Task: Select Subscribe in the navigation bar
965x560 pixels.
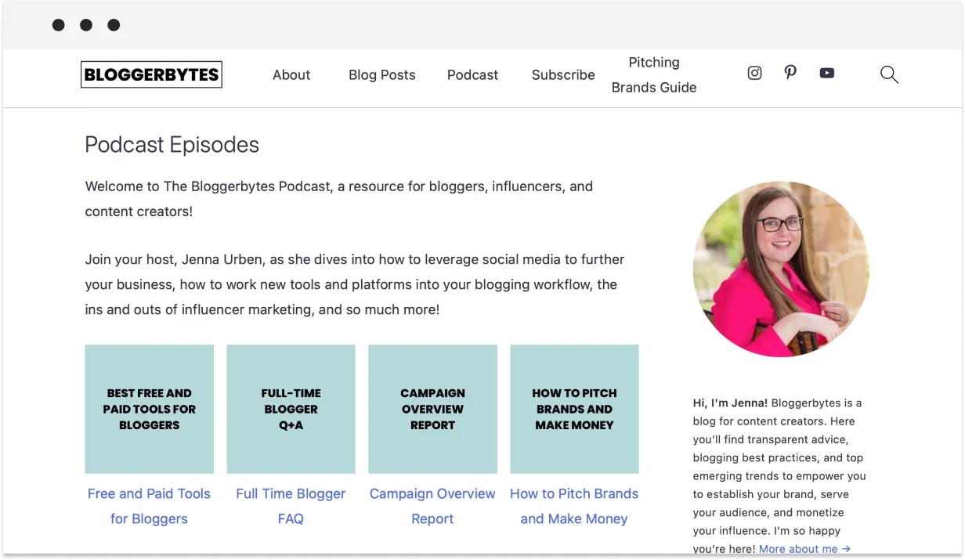Action: (x=563, y=75)
